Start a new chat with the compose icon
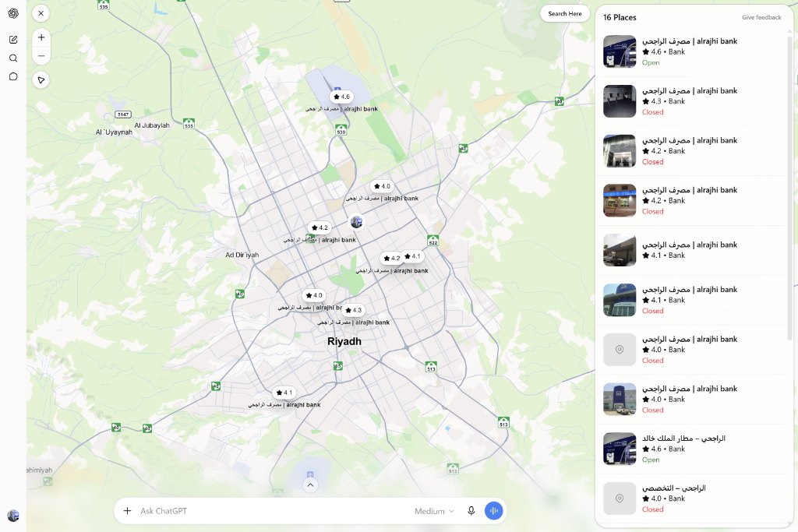The image size is (798, 532). tap(13, 39)
